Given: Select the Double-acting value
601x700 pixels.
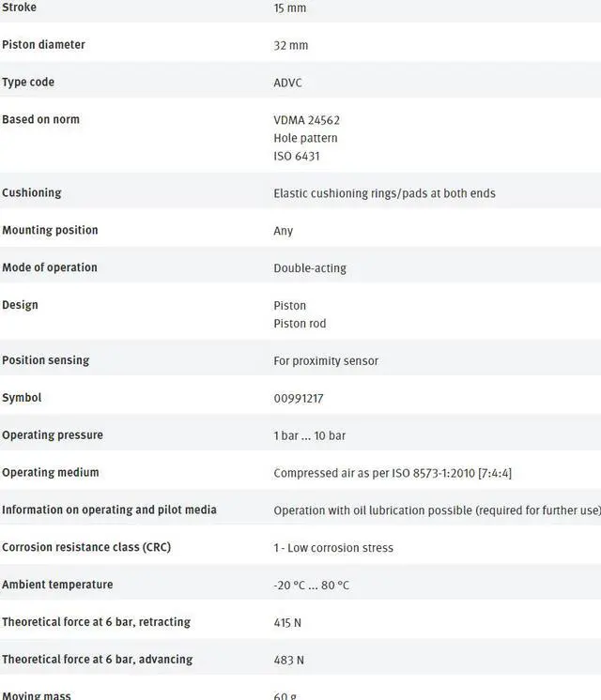Looking at the screenshot, I should click(x=310, y=268).
